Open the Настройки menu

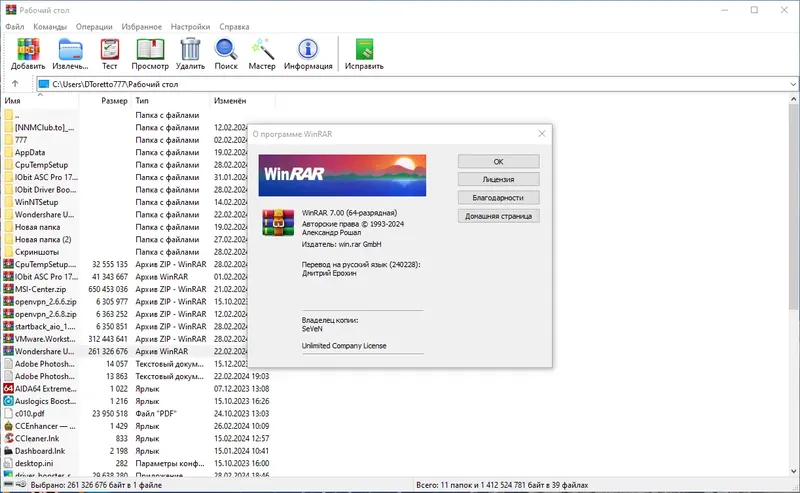coord(190,27)
